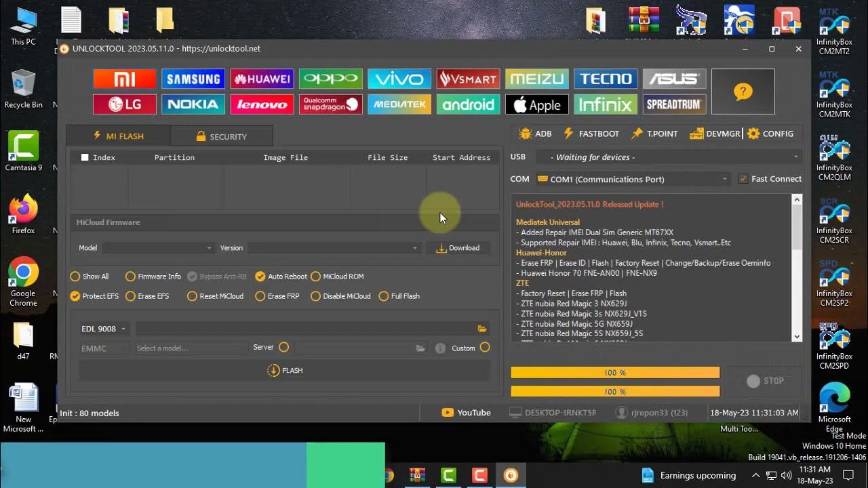Enable the Firmware Info option
Image resolution: width=868 pixels, height=488 pixels.
coord(153,277)
